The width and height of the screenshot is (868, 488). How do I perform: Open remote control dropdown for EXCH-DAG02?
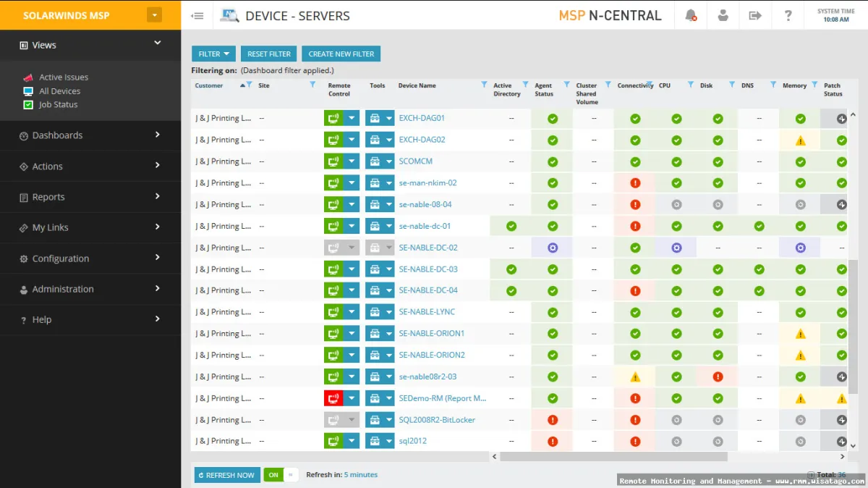[x=352, y=140]
